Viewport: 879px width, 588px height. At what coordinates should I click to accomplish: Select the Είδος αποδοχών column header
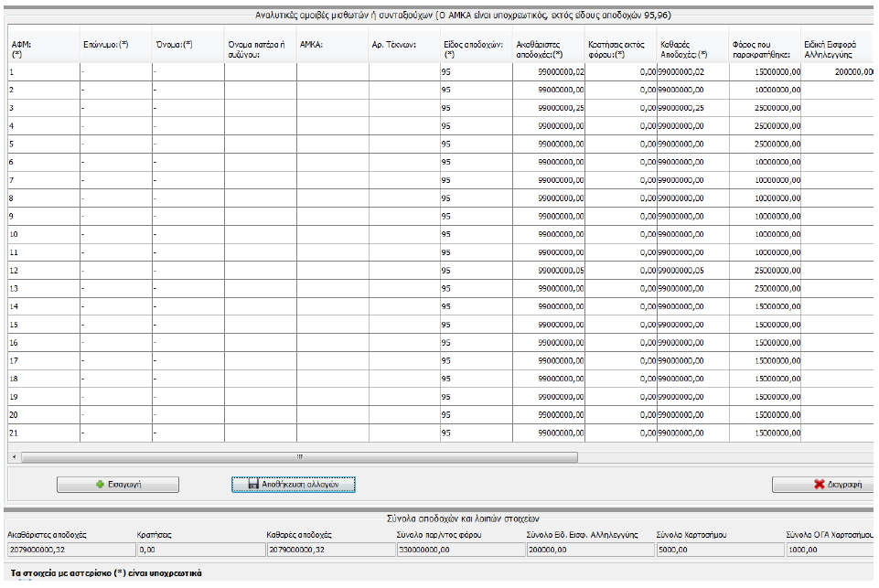[475, 47]
